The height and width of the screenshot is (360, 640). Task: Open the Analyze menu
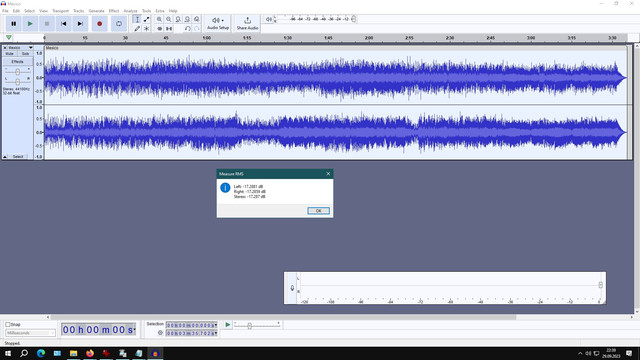(x=131, y=11)
